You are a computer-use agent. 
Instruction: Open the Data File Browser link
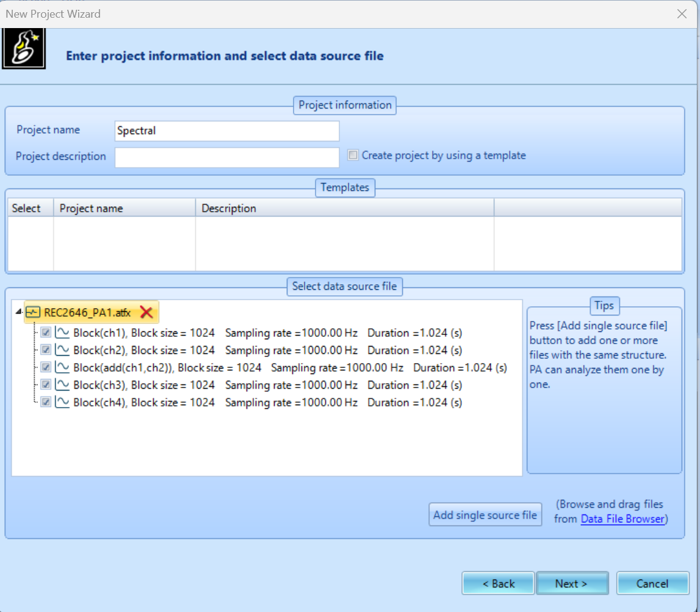pos(622,519)
